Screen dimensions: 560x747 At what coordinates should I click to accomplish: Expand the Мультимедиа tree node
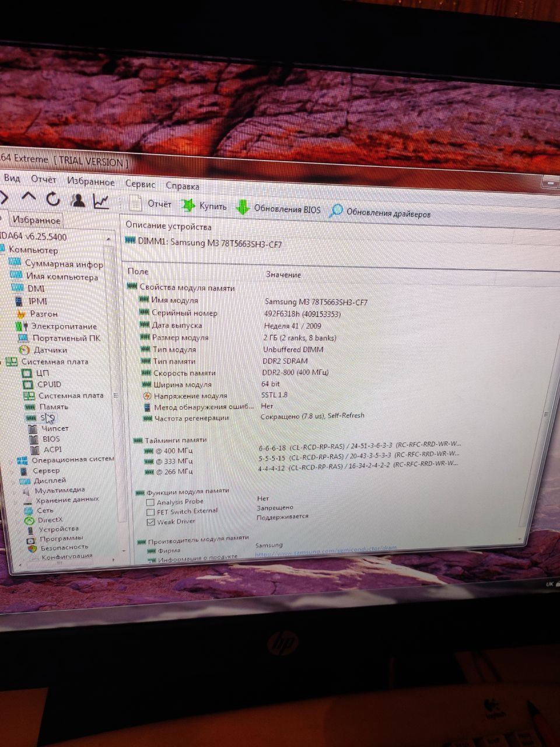pyautogui.click(x=17, y=491)
